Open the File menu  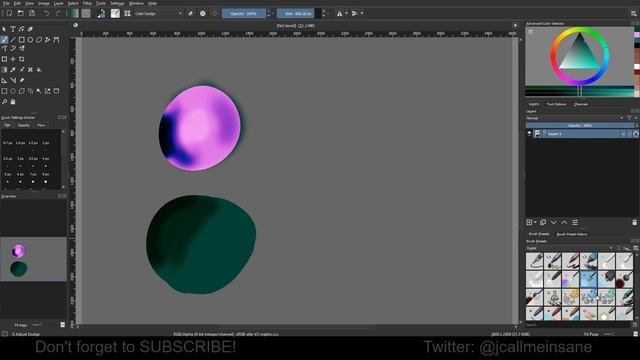pos(6,3)
